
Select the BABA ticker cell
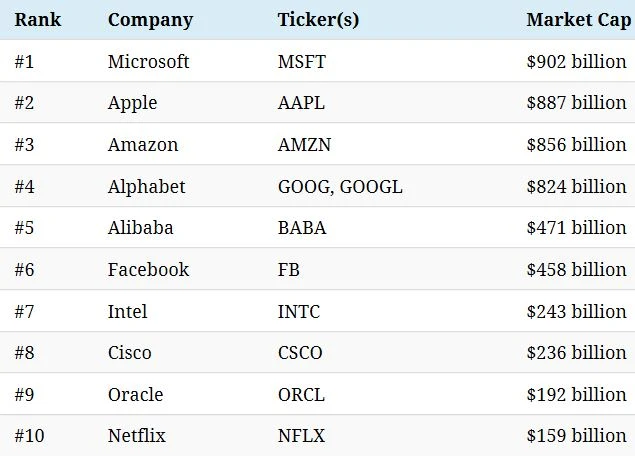302,228
